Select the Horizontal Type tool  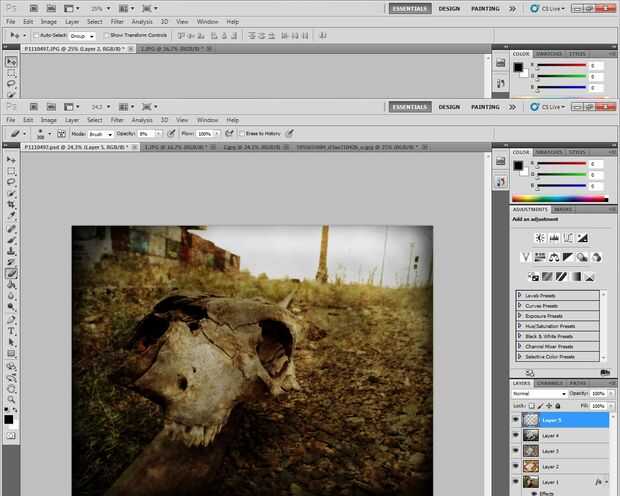11,330
